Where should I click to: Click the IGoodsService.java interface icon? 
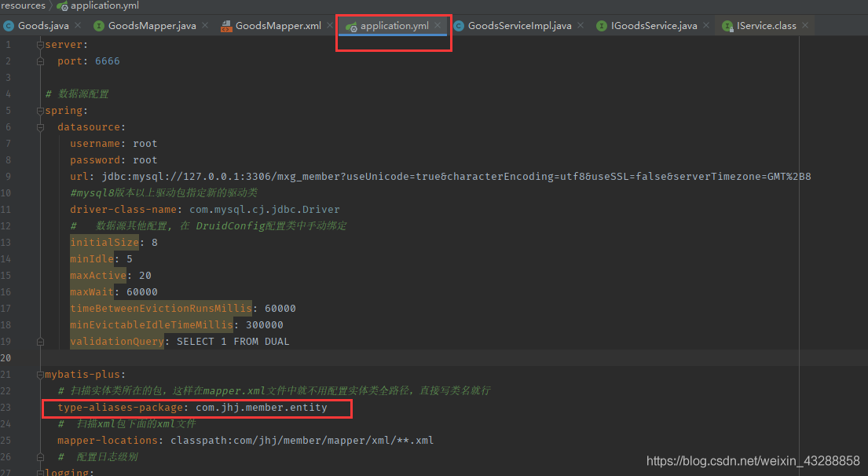click(x=602, y=25)
